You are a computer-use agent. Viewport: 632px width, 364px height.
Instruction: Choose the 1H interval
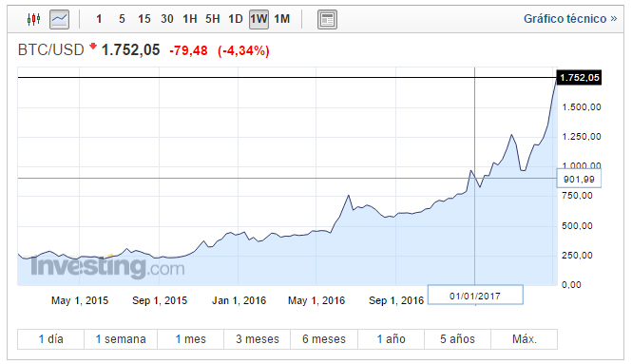(x=190, y=19)
